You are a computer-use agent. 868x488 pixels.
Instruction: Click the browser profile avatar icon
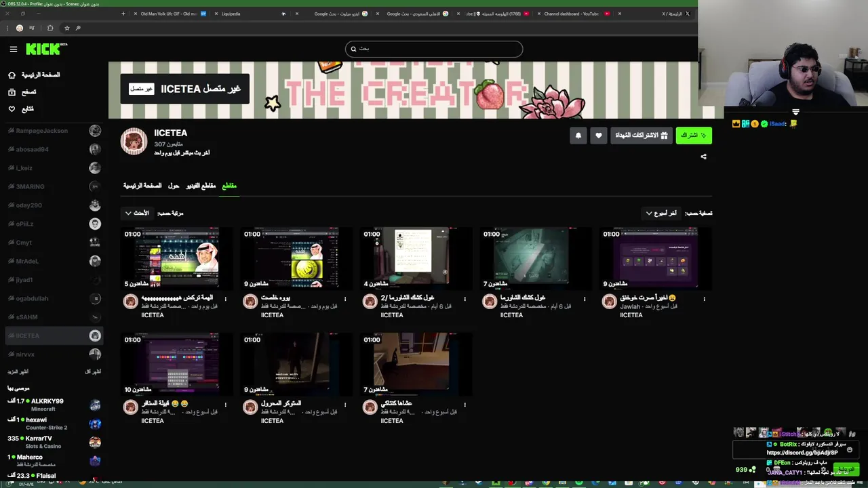pyautogui.click(x=20, y=28)
